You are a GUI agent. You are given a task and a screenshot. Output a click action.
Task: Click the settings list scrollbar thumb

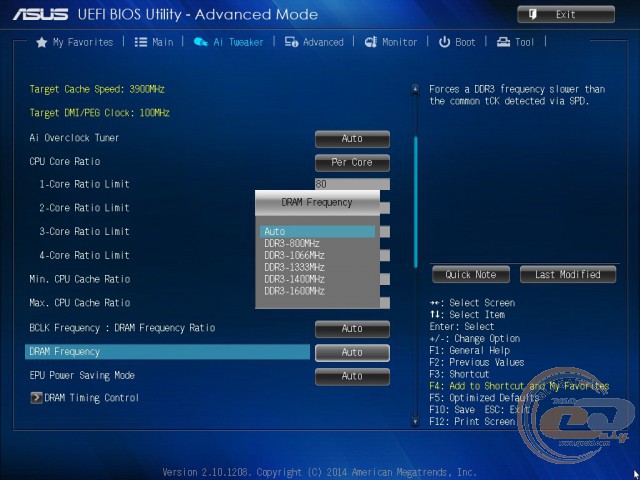(416, 202)
